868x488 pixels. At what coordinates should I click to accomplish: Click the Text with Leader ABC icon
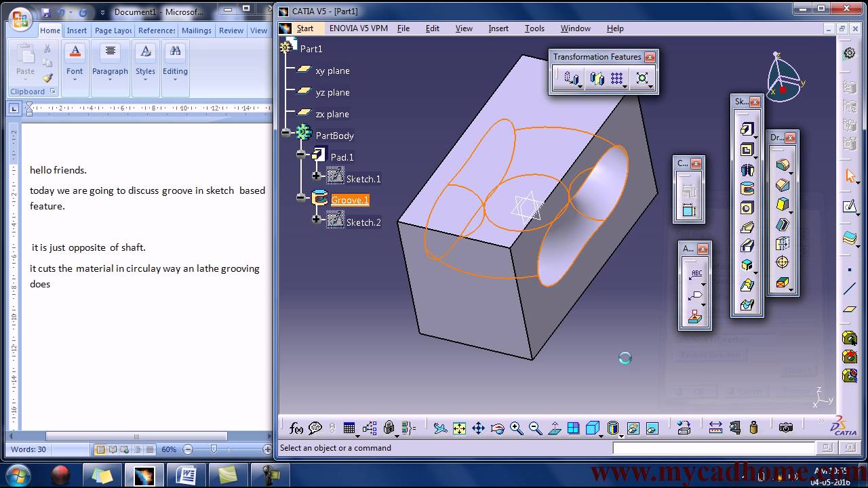[x=695, y=274]
